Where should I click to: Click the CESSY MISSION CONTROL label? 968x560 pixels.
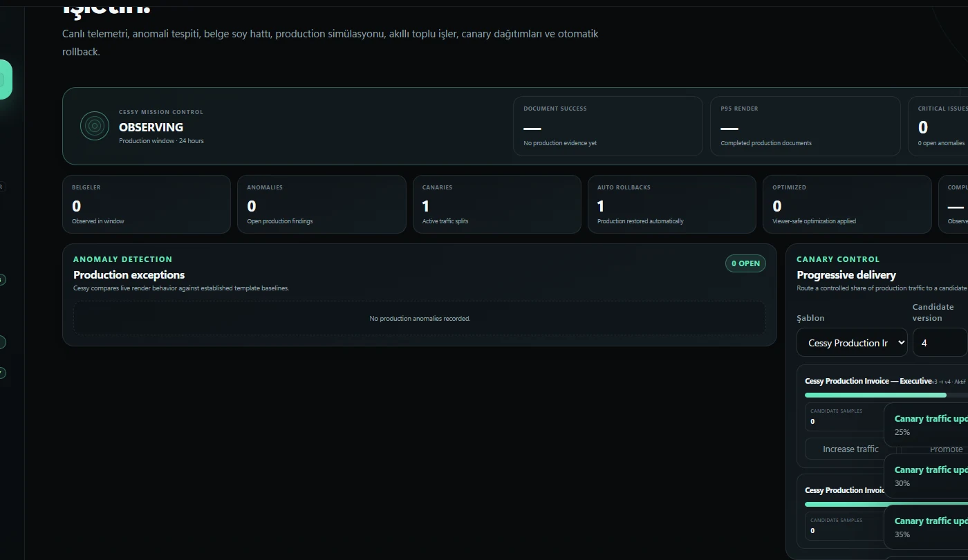pyautogui.click(x=161, y=112)
